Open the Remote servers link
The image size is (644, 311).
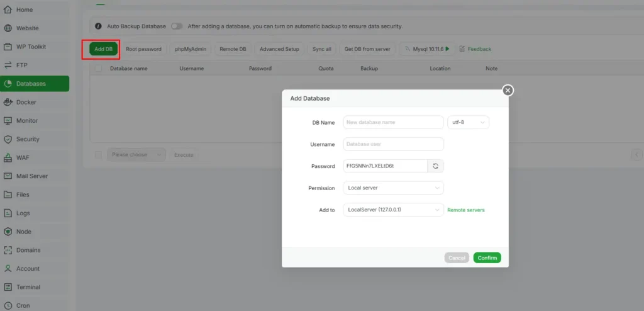465,210
